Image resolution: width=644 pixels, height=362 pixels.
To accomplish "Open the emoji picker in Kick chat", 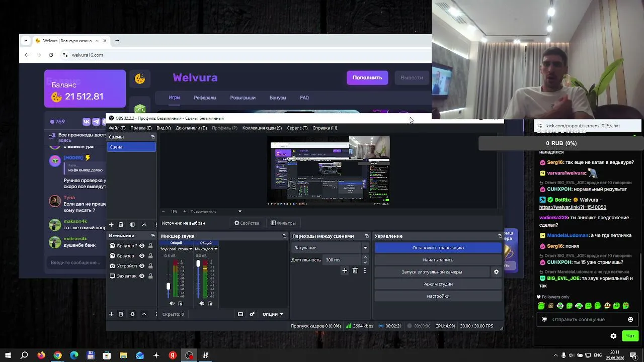I will point(630,319).
